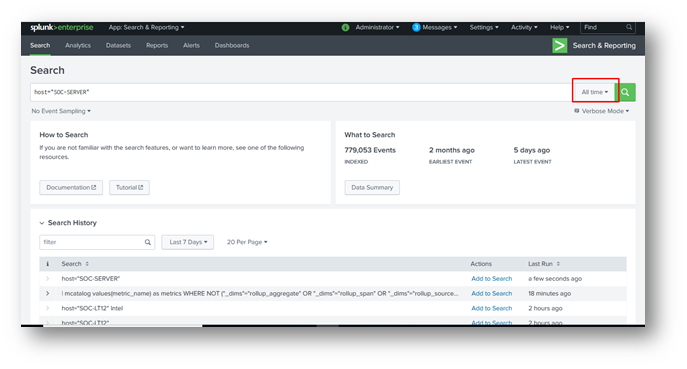
Task: Add host="SOC-LT12" Intel to search
Action: (x=492, y=309)
